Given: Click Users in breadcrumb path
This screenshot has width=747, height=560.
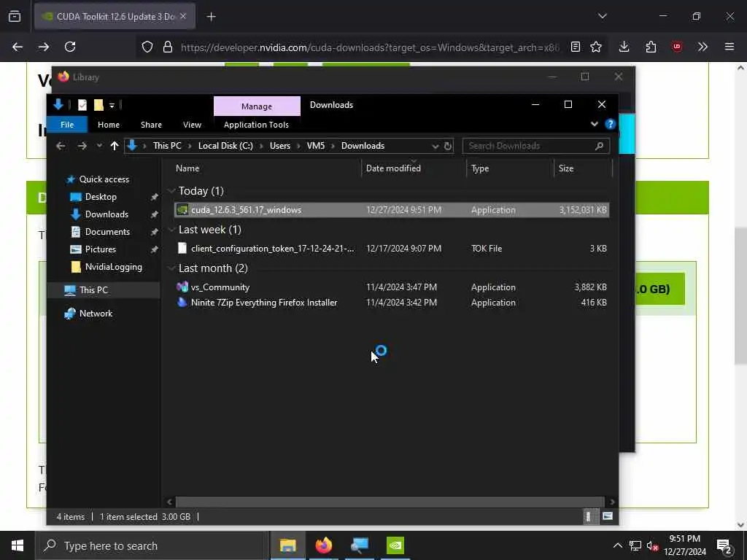Looking at the screenshot, I should pos(280,146).
